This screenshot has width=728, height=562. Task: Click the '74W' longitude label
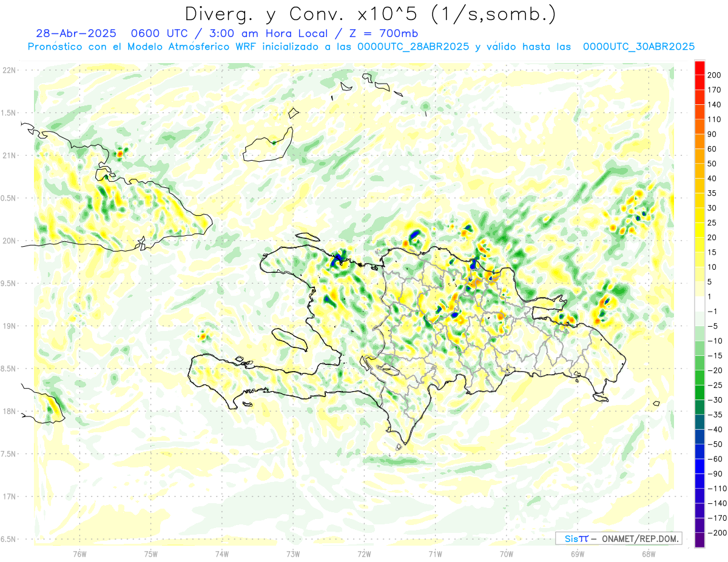222,554
